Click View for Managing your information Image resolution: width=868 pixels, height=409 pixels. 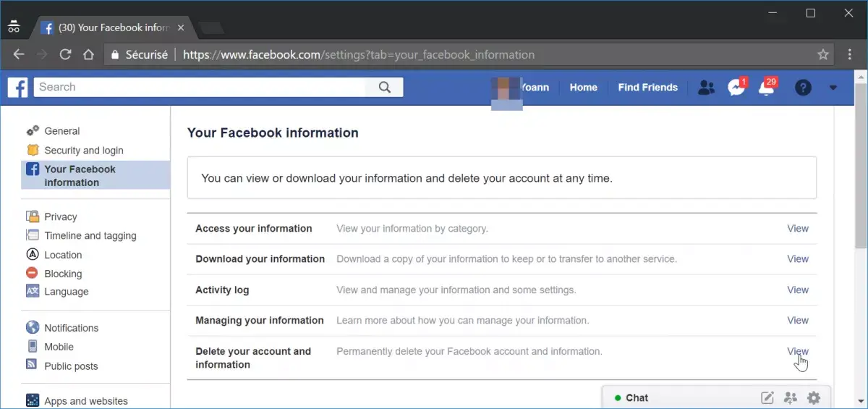coord(798,320)
